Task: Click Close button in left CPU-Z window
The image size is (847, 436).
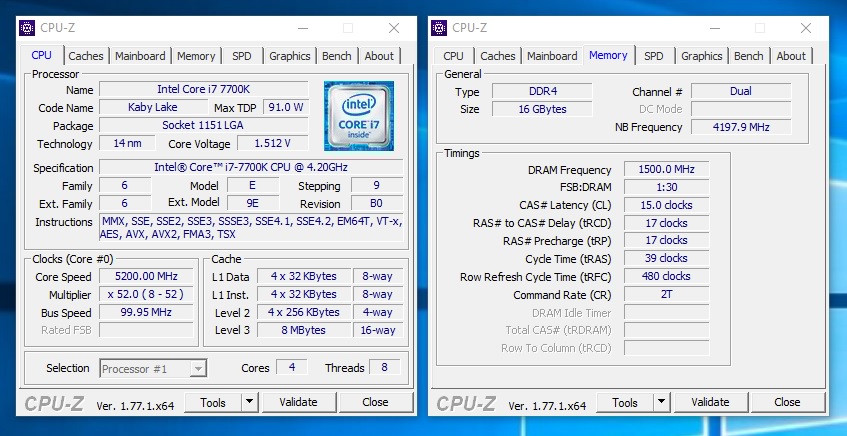Action: point(375,403)
